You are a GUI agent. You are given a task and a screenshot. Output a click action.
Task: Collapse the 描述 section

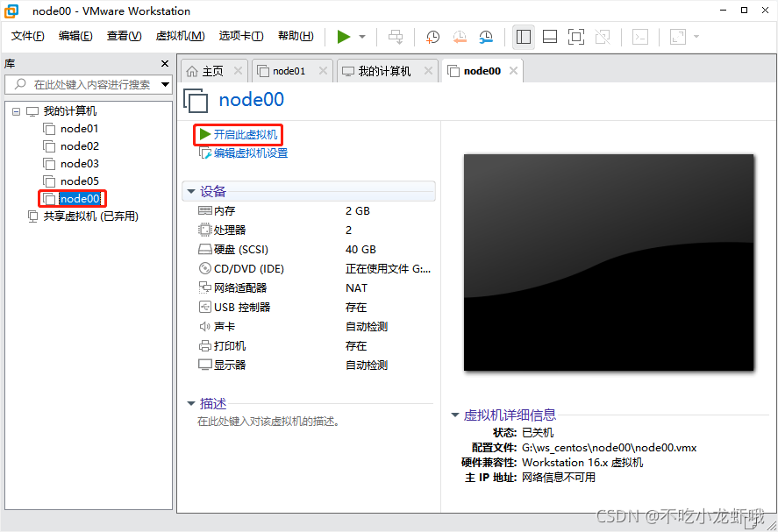click(x=191, y=403)
